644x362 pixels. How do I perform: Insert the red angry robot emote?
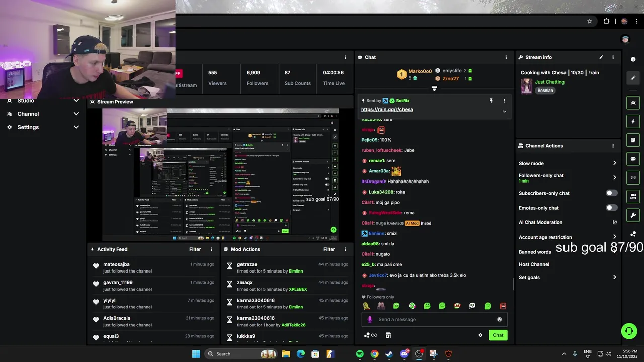503,306
